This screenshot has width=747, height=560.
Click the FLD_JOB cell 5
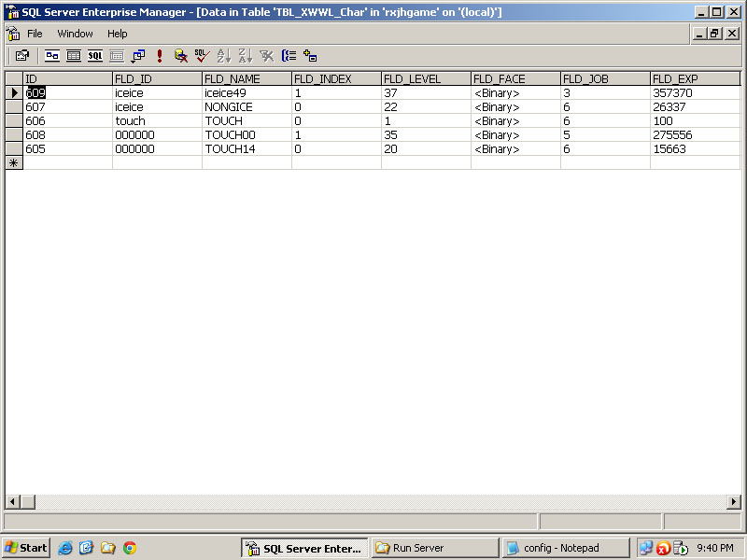[x=605, y=134]
